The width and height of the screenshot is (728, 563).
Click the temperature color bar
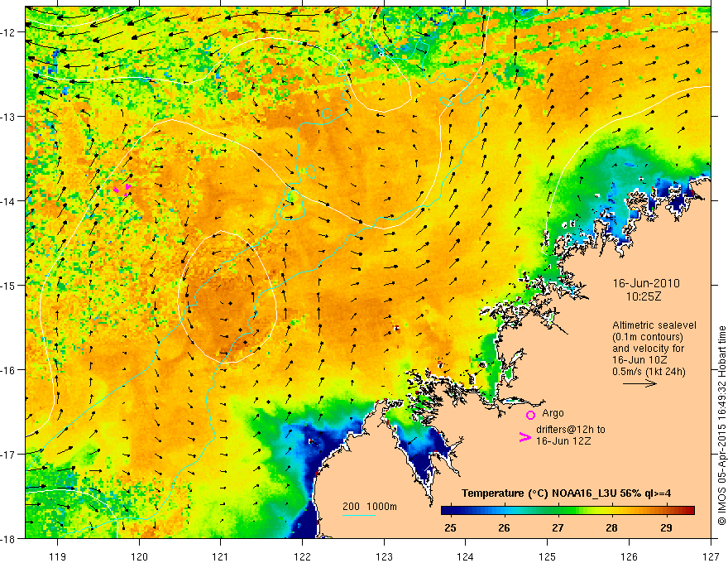[568, 511]
